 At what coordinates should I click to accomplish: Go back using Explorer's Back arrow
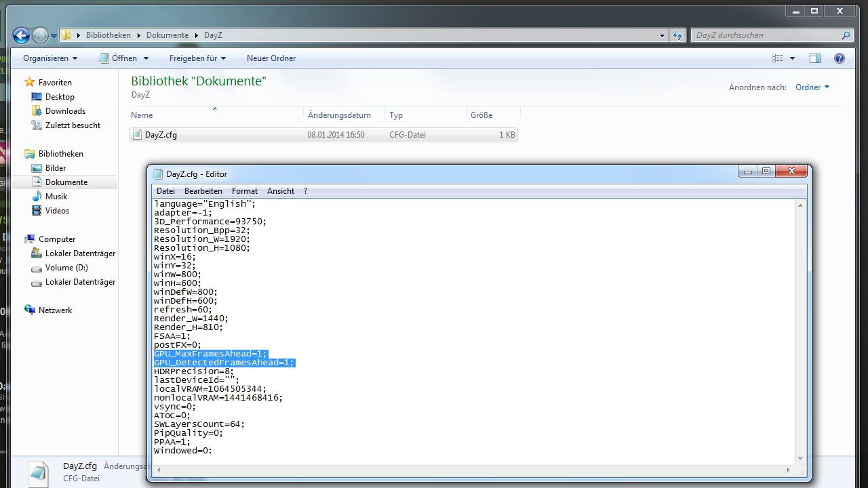tap(22, 35)
